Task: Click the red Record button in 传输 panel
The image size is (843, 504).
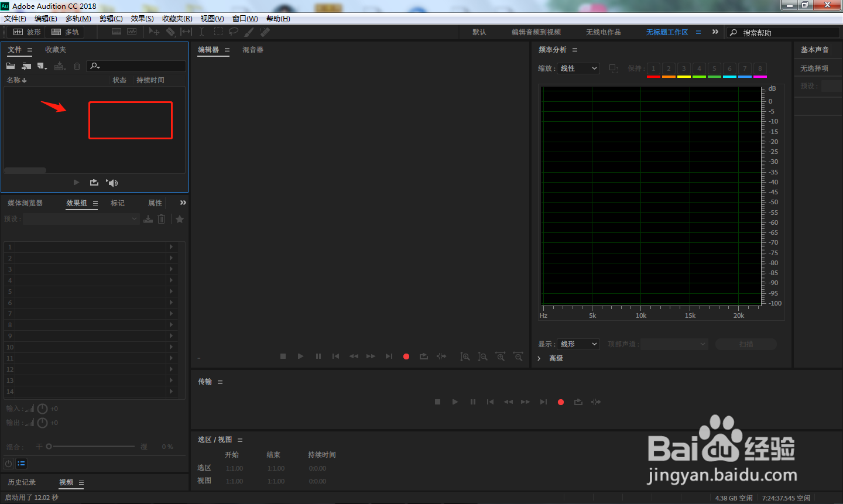Action: tap(561, 402)
